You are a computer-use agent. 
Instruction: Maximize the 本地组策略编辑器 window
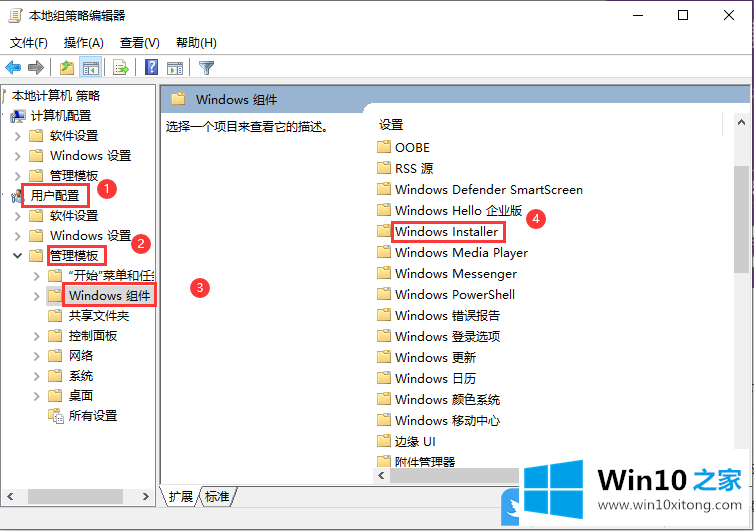(x=683, y=15)
